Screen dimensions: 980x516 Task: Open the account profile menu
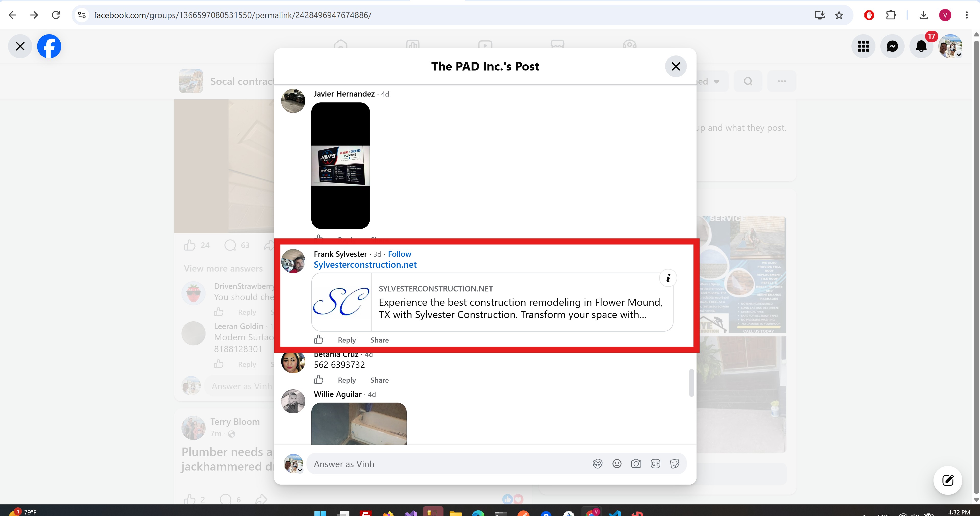[x=950, y=46]
